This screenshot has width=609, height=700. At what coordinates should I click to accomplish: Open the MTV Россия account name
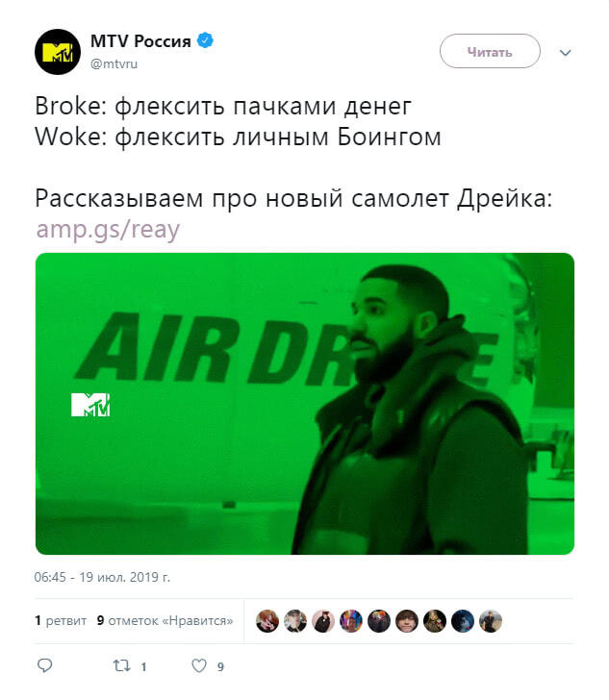[x=140, y=41]
